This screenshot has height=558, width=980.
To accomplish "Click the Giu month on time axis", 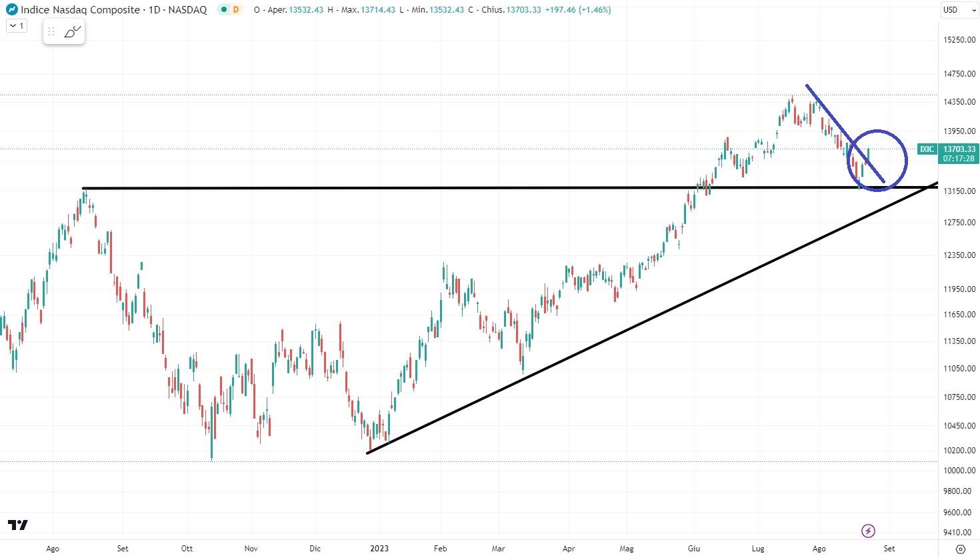I will [694, 549].
